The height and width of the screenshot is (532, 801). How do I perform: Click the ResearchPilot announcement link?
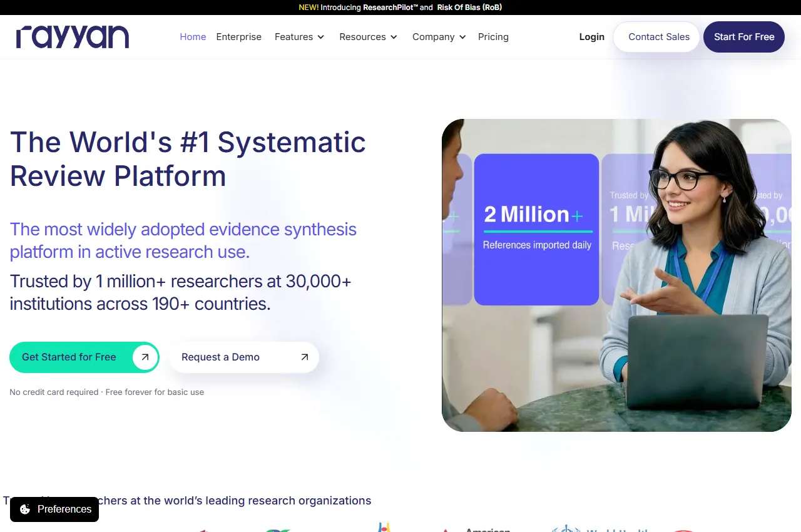tap(390, 8)
